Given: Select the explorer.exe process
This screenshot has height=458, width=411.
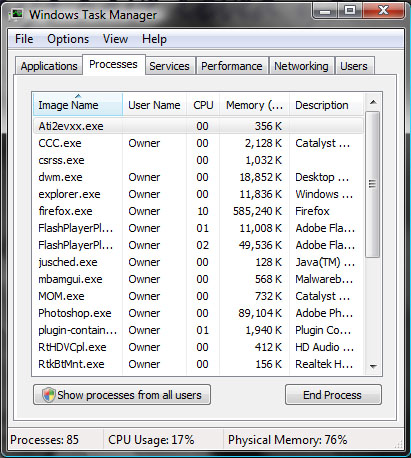Looking at the screenshot, I should [x=198, y=194].
